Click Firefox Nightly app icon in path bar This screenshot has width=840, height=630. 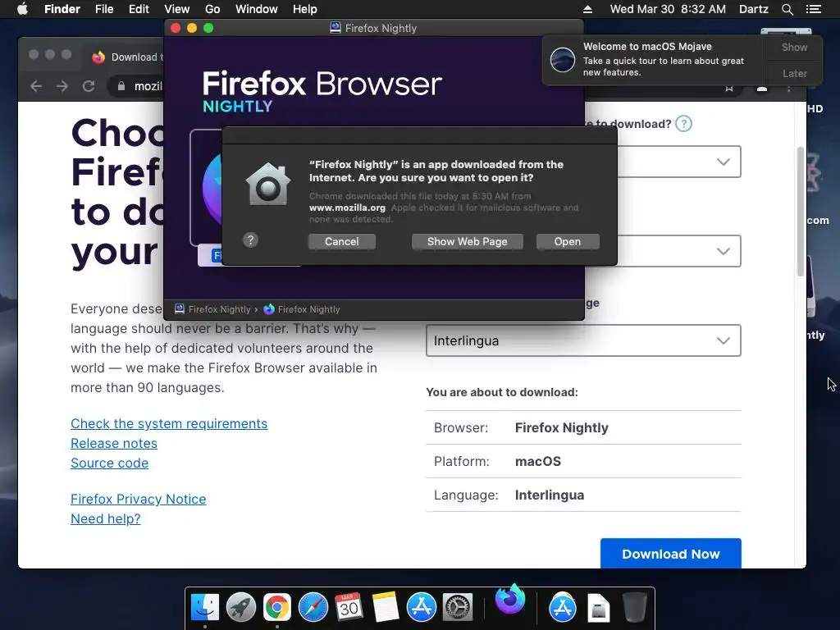coord(269,309)
